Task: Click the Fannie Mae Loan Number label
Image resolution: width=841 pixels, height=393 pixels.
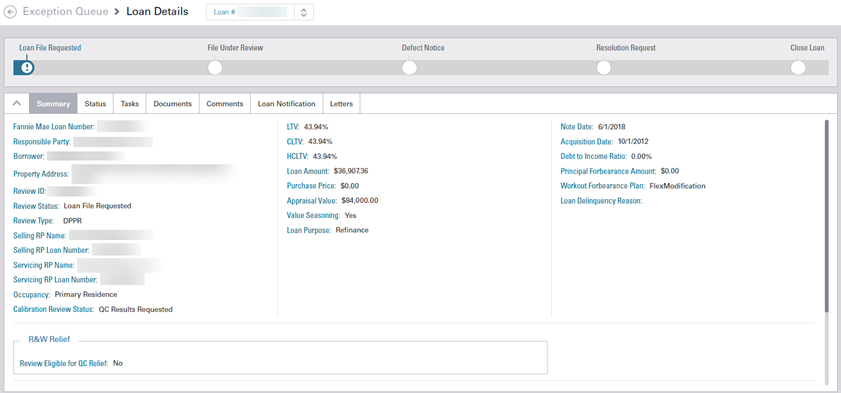Action: click(x=54, y=127)
